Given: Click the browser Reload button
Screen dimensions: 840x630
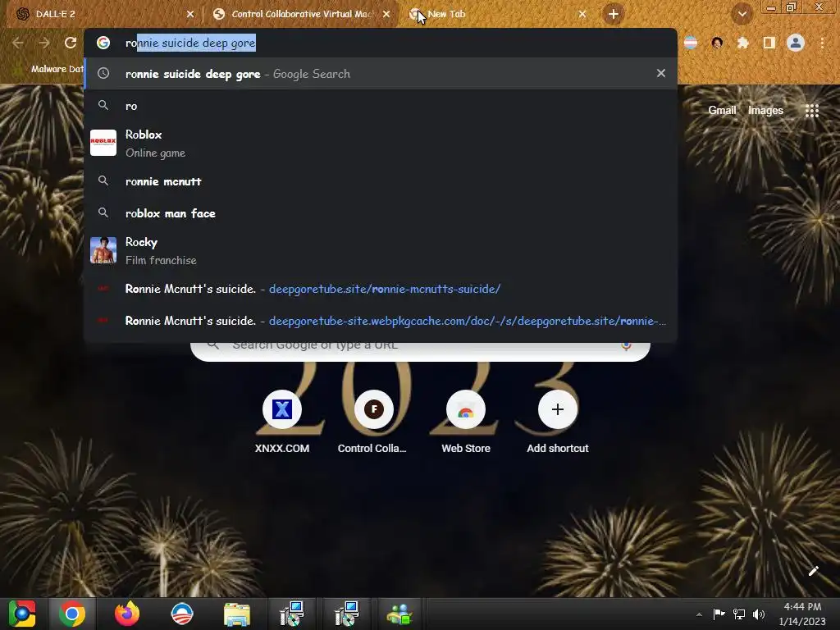Looking at the screenshot, I should pos(71,43).
